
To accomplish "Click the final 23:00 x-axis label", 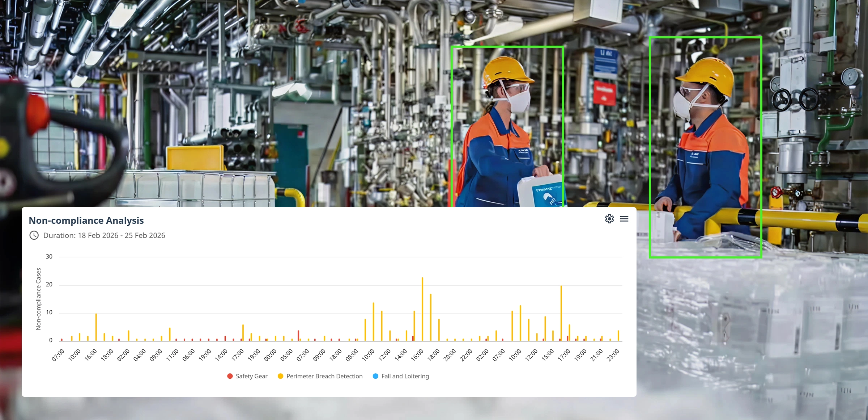I will 613,355.
